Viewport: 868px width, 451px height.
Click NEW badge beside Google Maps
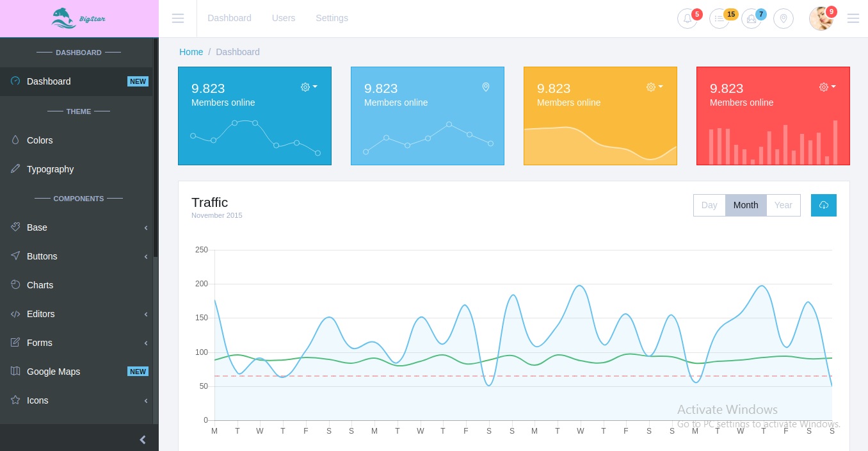pos(138,372)
